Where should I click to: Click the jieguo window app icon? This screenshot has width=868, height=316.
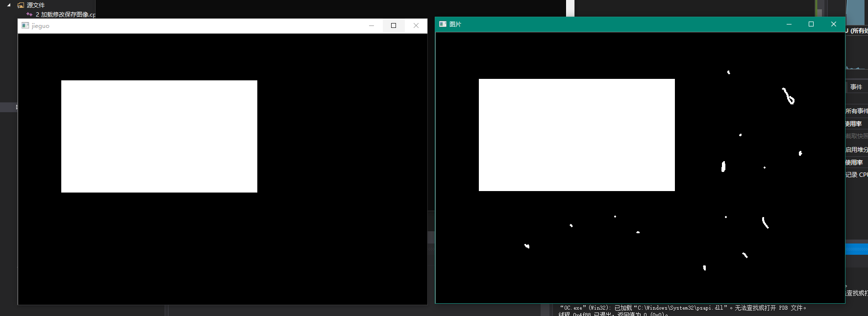(x=25, y=25)
